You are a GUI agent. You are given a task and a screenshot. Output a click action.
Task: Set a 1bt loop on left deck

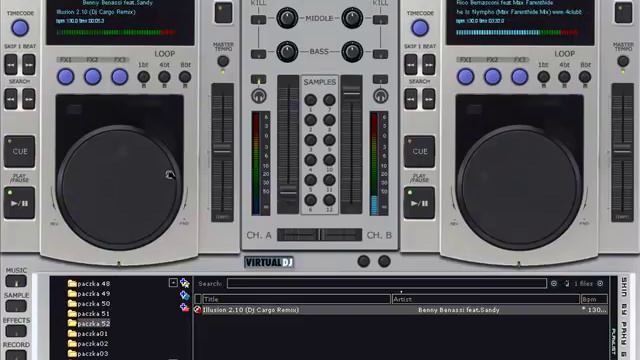(143, 77)
